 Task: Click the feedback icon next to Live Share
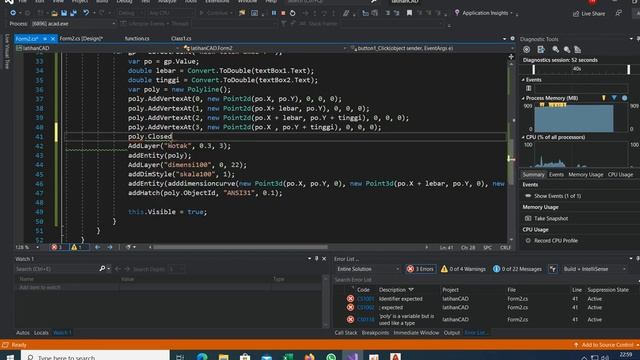[x=619, y=13]
